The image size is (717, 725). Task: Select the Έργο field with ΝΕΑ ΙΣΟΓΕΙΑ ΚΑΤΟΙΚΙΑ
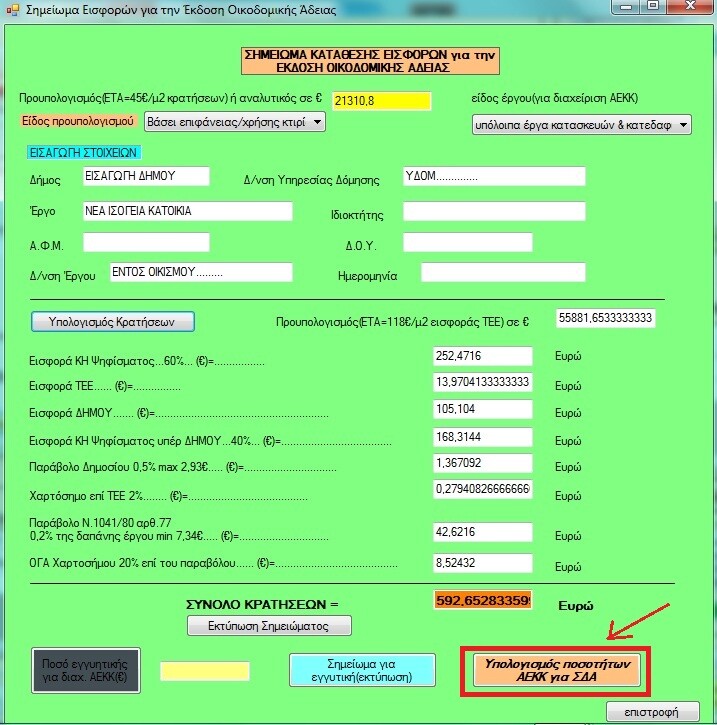tap(187, 212)
